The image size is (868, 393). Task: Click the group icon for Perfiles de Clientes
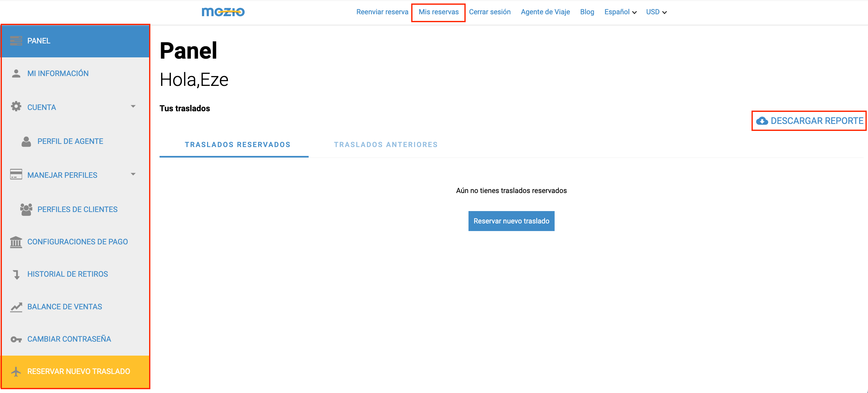click(x=26, y=209)
